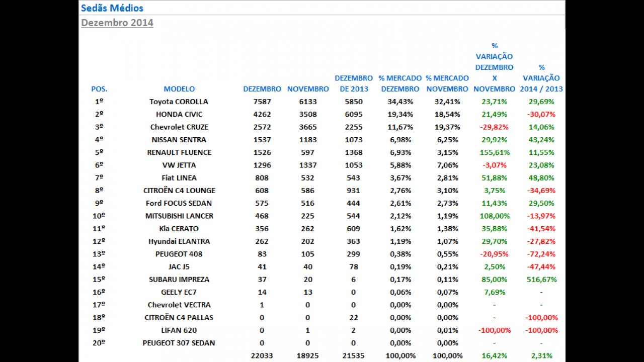Click position '10º' cell
The width and height of the screenshot is (644, 362).
[99, 216]
